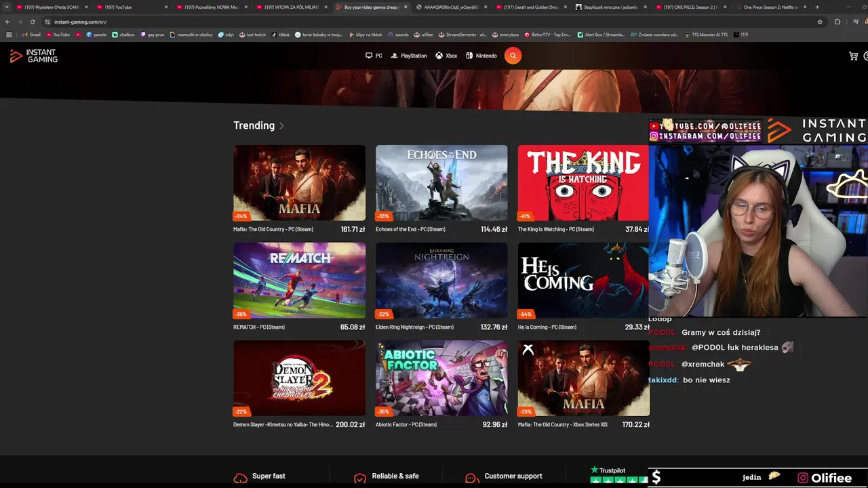Open the YouTube bookmark
This screenshot has height=488, width=868.
click(x=58, y=35)
